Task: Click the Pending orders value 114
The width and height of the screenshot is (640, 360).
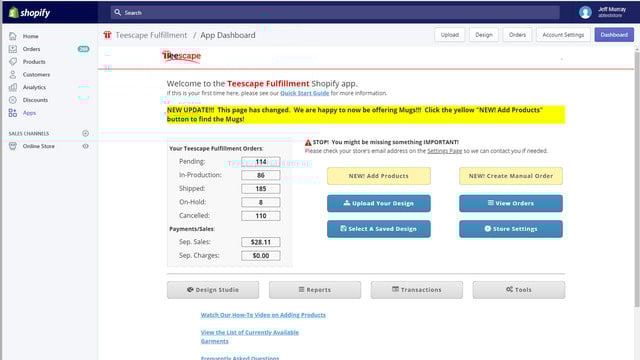Action: coord(260,162)
